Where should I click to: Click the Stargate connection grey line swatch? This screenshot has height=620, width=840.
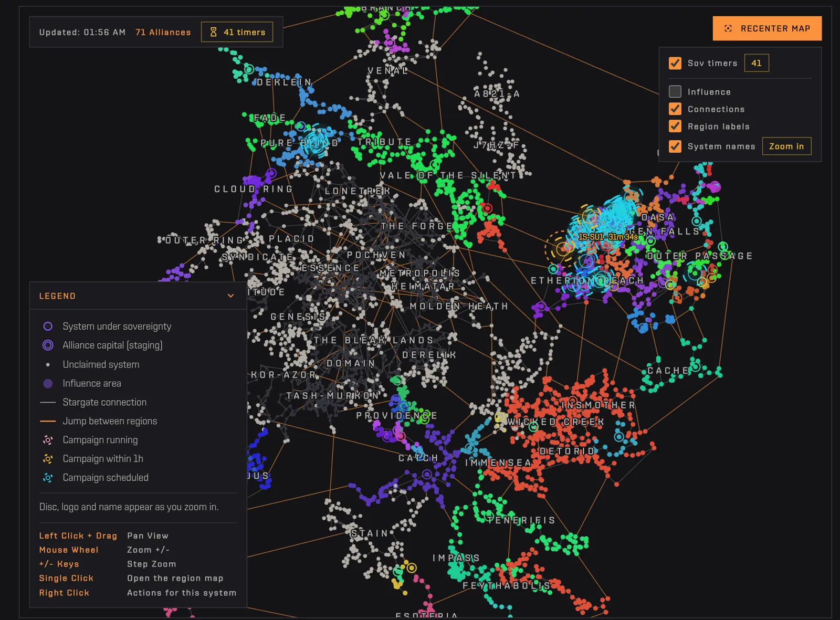(x=48, y=402)
